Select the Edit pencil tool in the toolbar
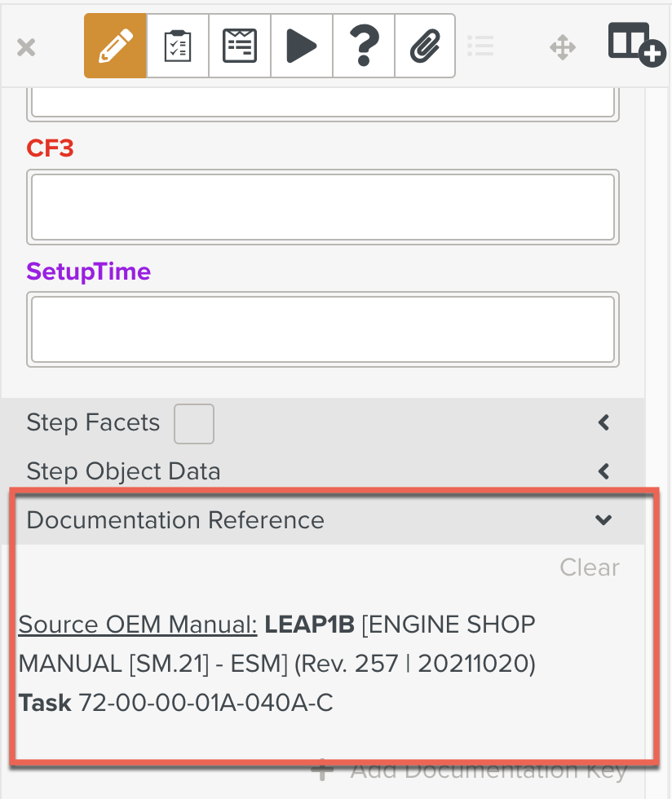Viewport: 672px width, 799px height. point(114,45)
